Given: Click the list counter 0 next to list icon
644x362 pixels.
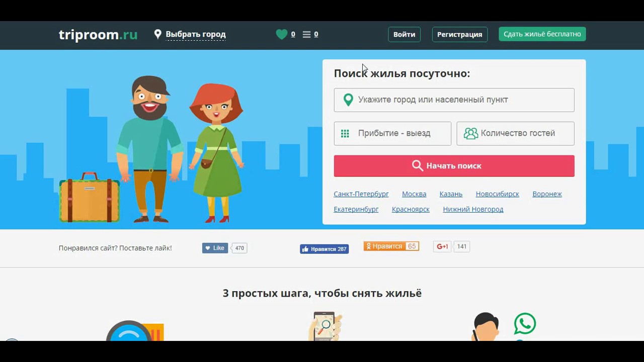Looking at the screenshot, I should pyautogui.click(x=316, y=34).
